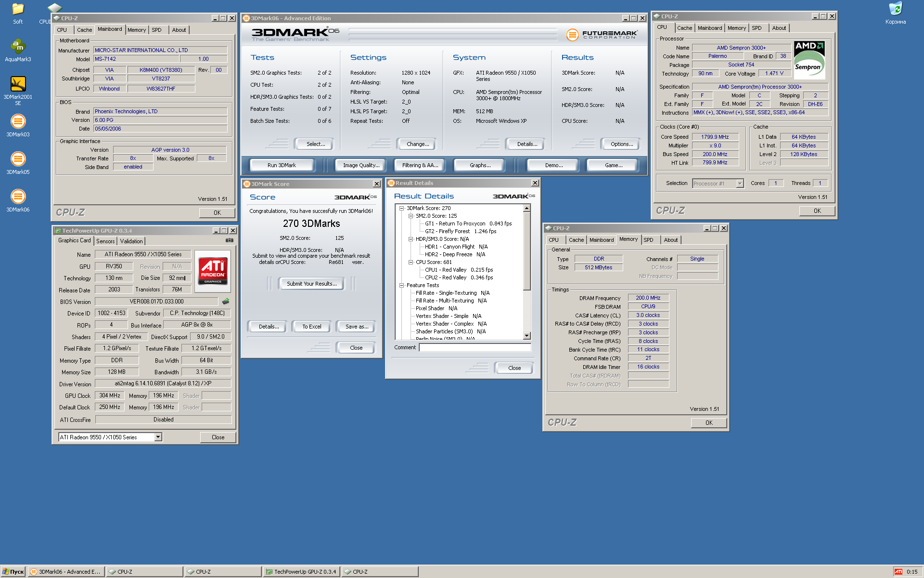Close Result Details via Close button
This screenshot has height=578, width=924.
(514, 368)
